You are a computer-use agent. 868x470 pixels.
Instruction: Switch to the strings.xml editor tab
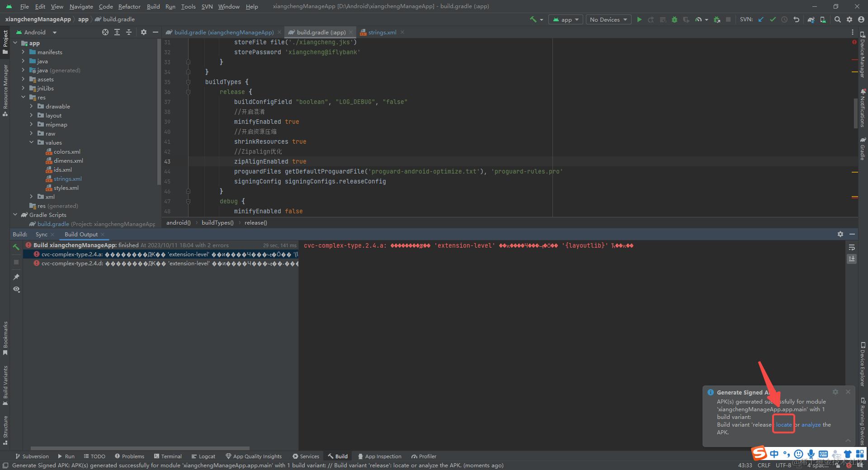(382, 32)
